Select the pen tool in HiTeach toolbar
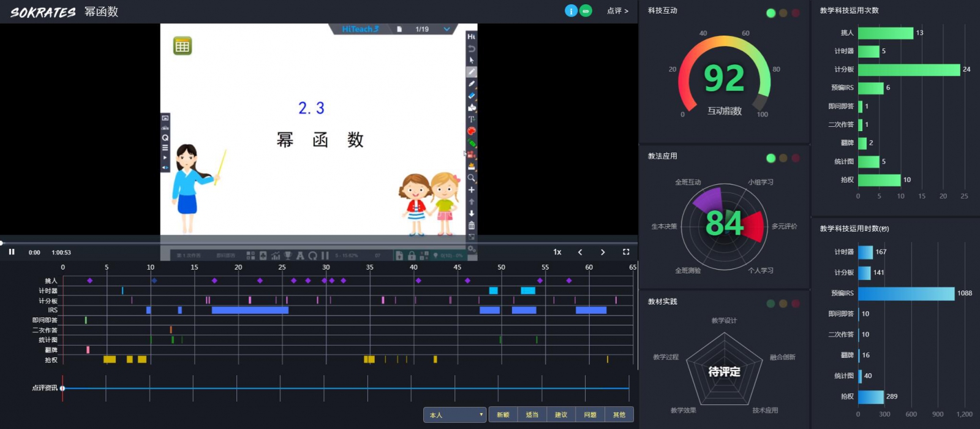The height and width of the screenshot is (429, 980). pos(472,72)
